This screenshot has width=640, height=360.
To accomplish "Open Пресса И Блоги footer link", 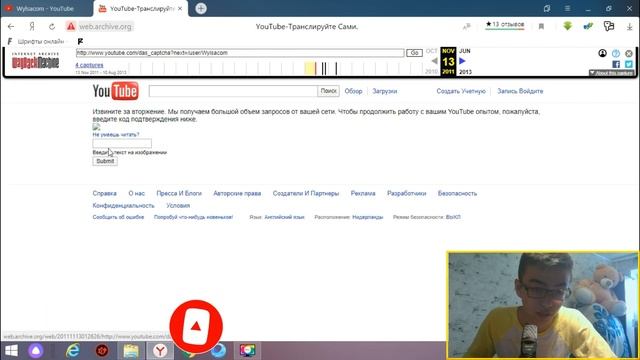I will click(179, 193).
